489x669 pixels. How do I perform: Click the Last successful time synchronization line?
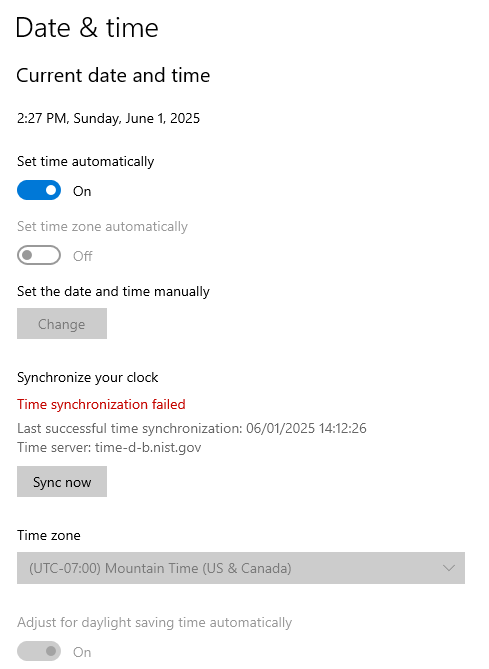[192, 428]
